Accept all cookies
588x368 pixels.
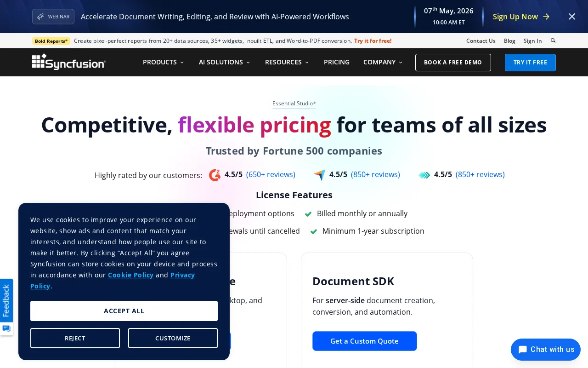[x=124, y=311]
